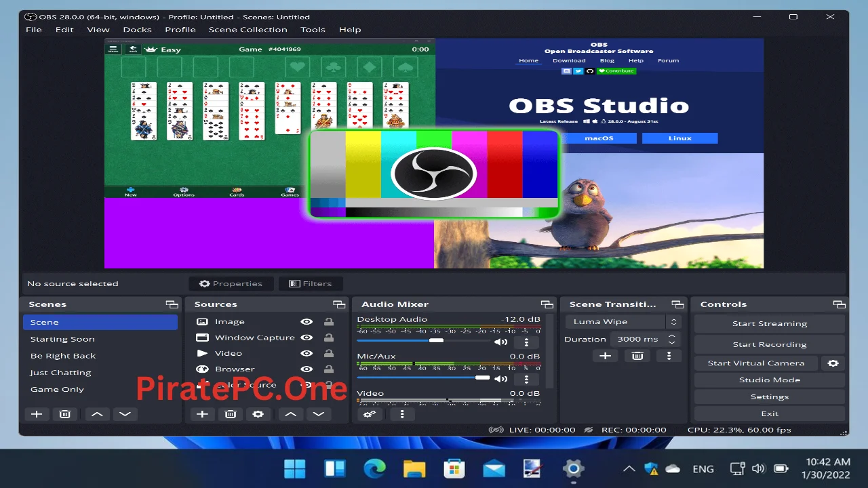Open virtual camera settings gear
868x488 pixels.
(x=833, y=363)
